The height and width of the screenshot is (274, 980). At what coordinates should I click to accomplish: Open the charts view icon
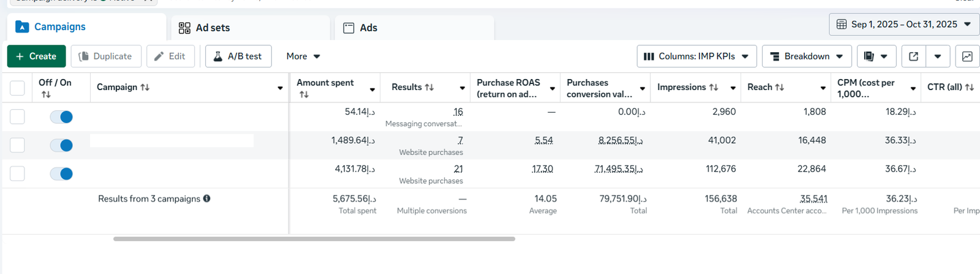[967, 56]
